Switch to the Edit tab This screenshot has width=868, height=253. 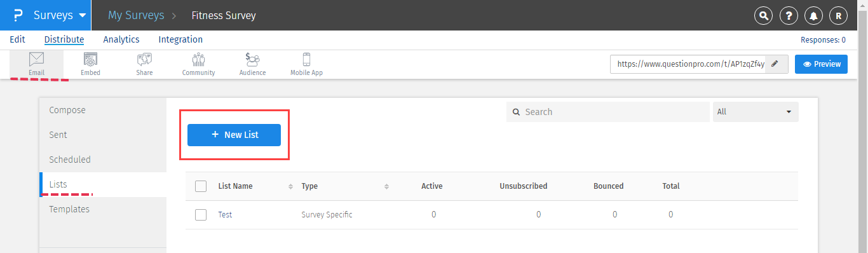(18, 39)
